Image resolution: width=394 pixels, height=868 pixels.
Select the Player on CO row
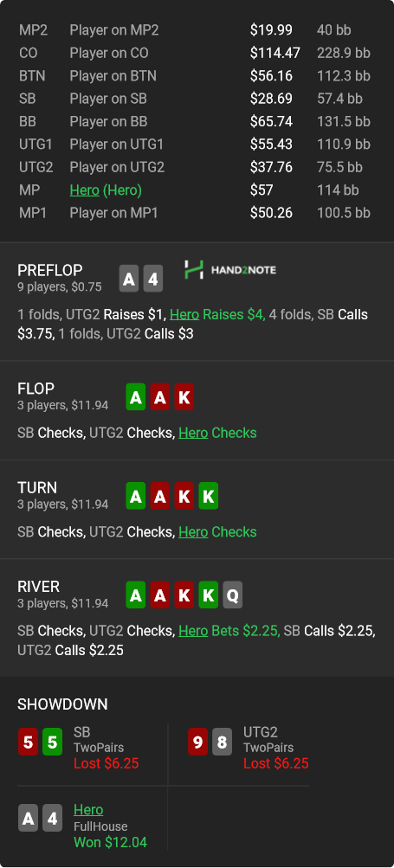pos(197,53)
